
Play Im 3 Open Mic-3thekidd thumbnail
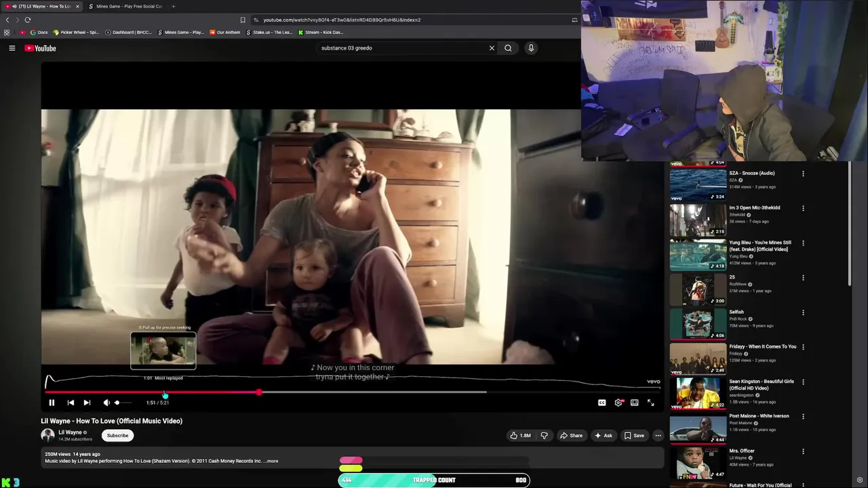coord(698,220)
